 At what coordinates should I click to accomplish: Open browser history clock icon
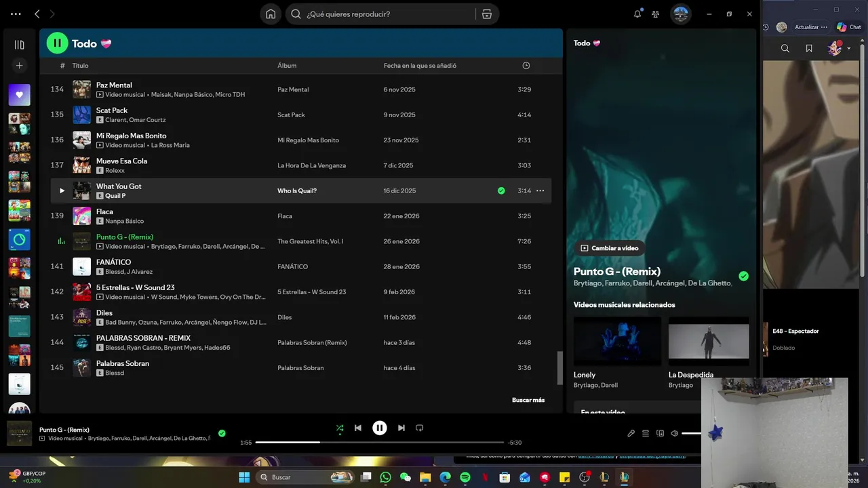click(x=766, y=27)
